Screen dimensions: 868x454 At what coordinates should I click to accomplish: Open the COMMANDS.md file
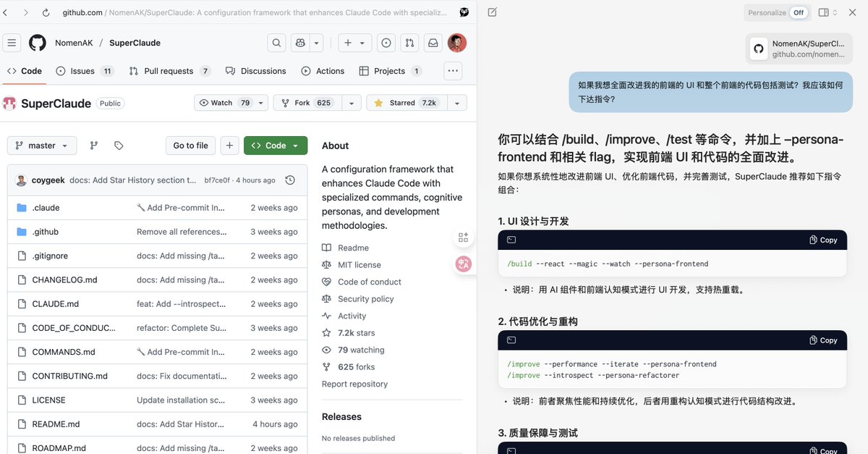64,352
